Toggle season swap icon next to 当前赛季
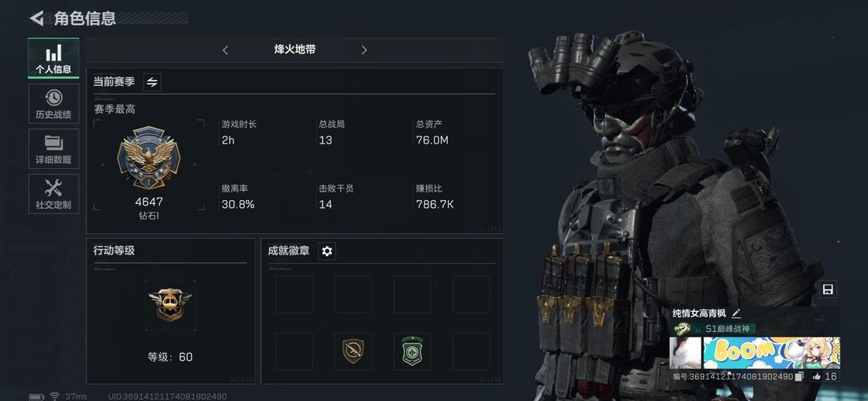Viewport: 868px width, 401px height. click(x=152, y=82)
